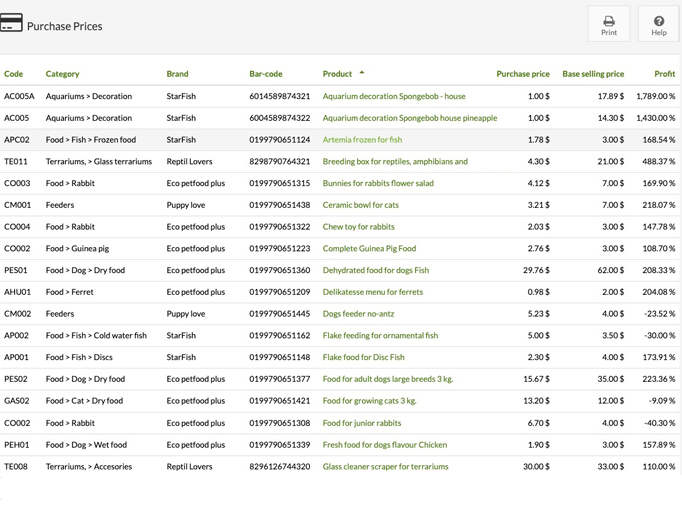Open Fresh food for dogs flavour Chicken

(385, 444)
